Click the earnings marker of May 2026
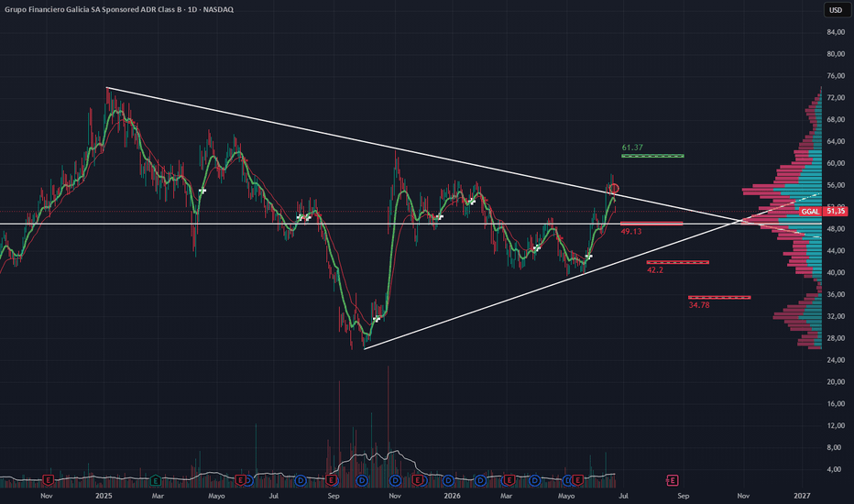 pyautogui.click(x=577, y=480)
